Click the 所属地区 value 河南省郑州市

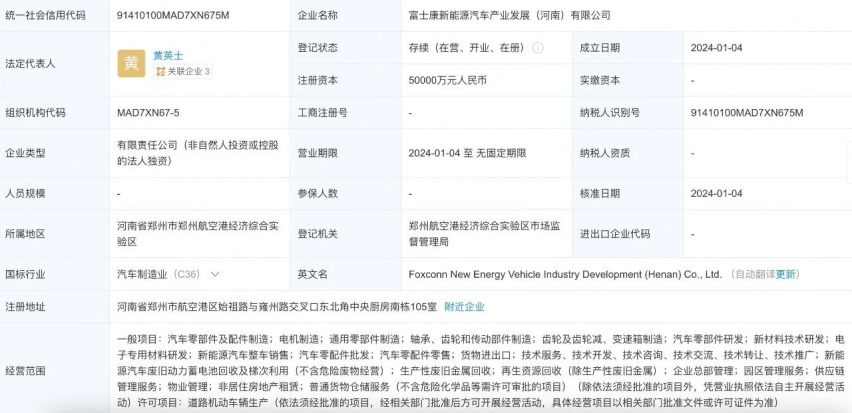198,234
